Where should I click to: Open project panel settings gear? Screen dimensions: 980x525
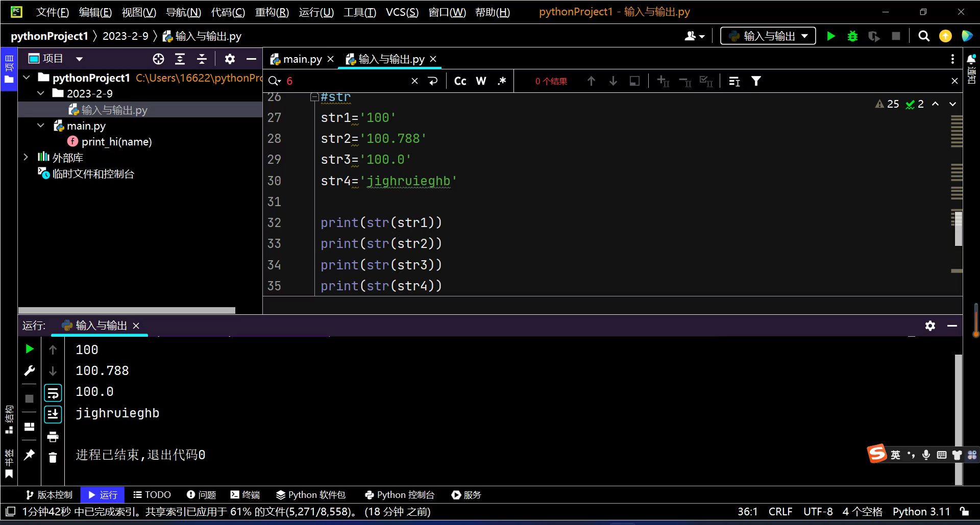[230, 59]
